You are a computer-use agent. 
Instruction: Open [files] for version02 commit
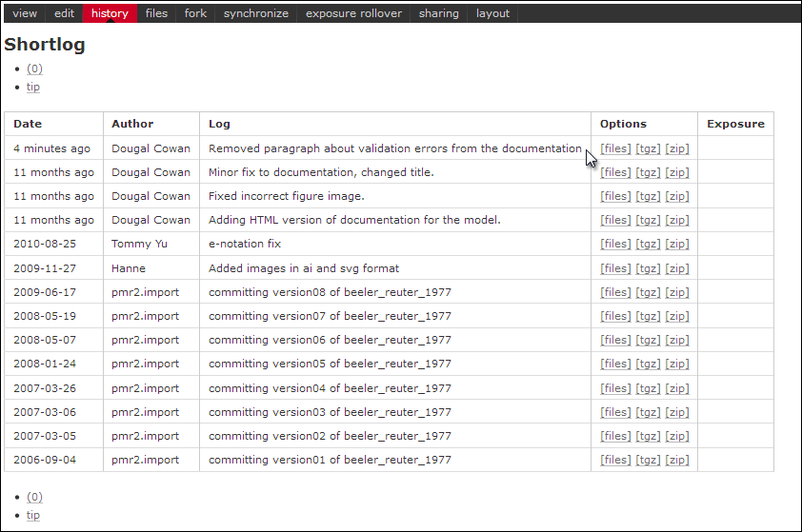(x=615, y=436)
